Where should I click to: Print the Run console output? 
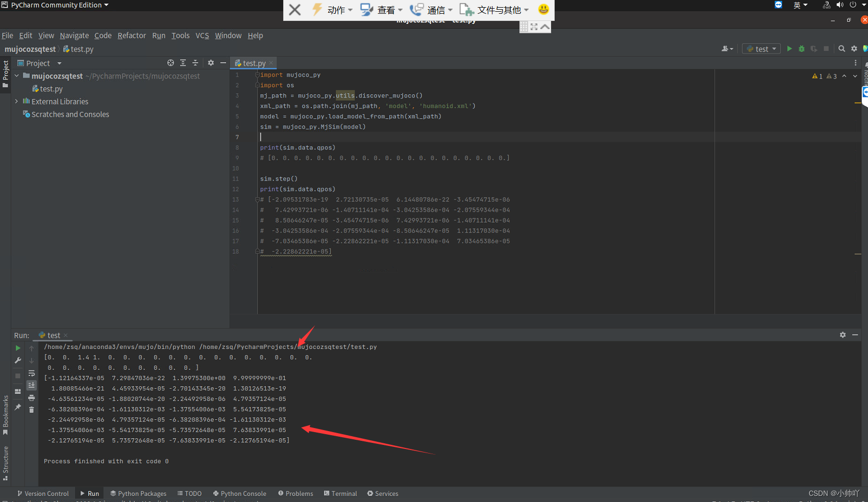click(32, 398)
